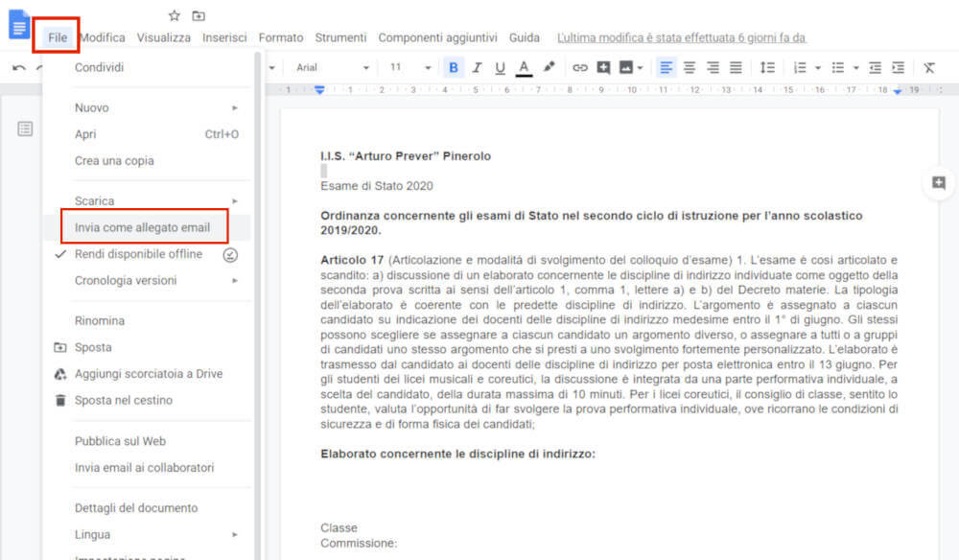
Task: Click the insert image icon
Action: [x=626, y=67]
